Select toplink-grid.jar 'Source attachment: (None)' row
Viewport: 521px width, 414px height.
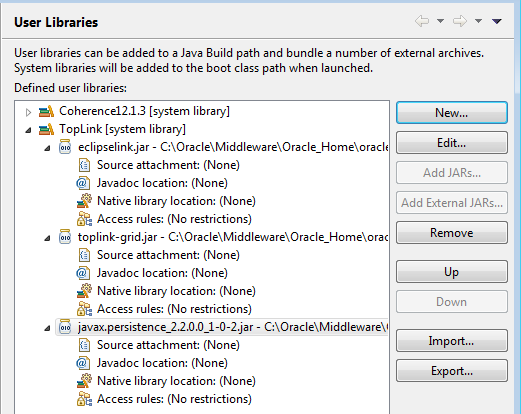tap(168, 255)
